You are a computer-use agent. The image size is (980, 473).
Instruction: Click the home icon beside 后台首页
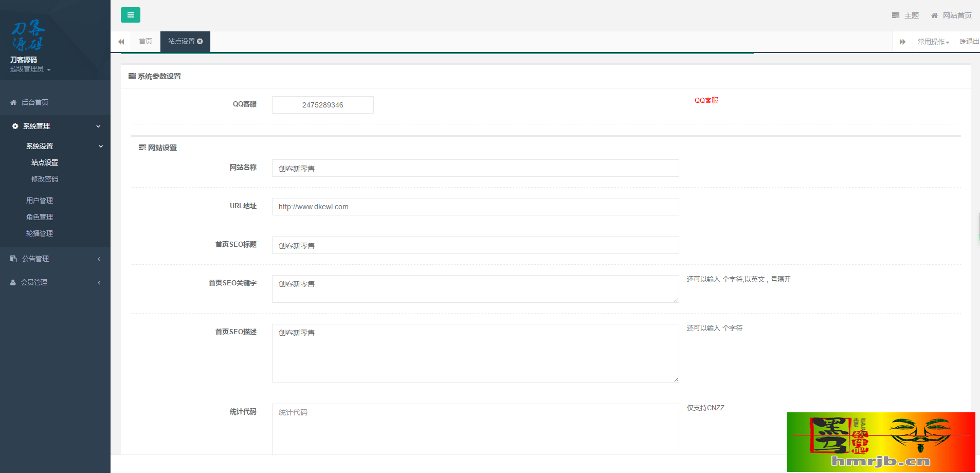[13, 102]
